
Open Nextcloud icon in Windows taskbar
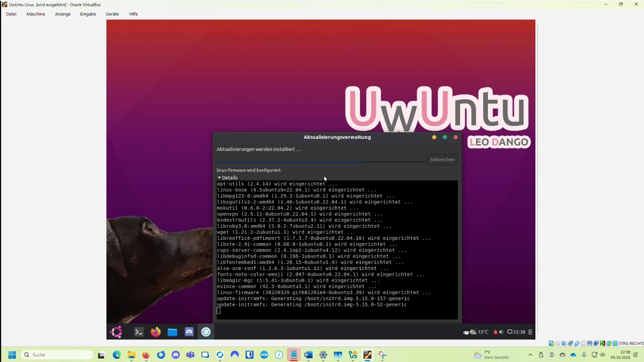pyautogui.click(x=264, y=355)
